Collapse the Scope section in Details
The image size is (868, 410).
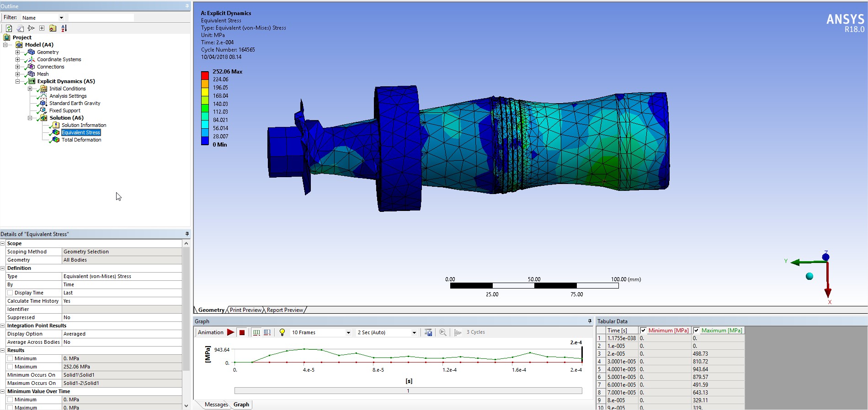click(3, 243)
